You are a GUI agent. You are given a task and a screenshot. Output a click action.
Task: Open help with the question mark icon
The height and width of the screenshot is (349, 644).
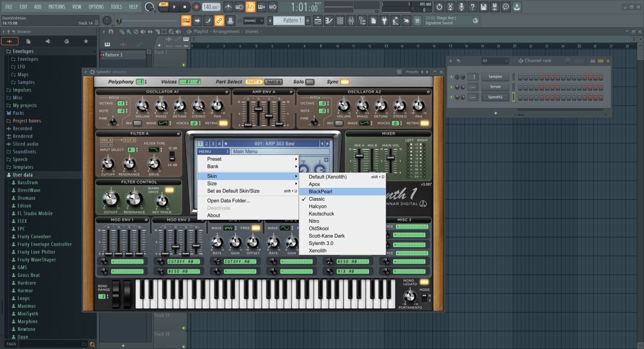point(473,6)
